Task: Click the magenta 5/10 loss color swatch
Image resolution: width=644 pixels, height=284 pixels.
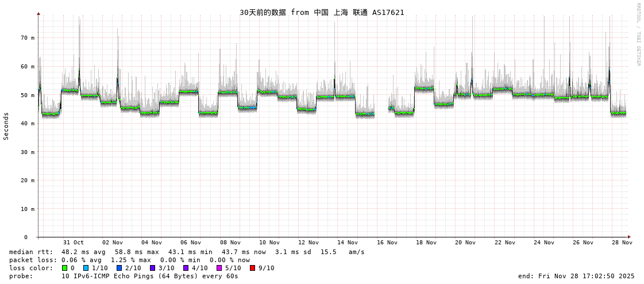Action: pyautogui.click(x=219, y=268)
